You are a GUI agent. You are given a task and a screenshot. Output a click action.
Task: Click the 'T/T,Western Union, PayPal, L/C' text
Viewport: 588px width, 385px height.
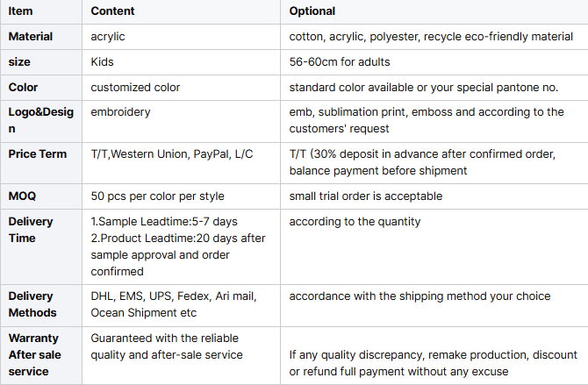pos(172,154)
